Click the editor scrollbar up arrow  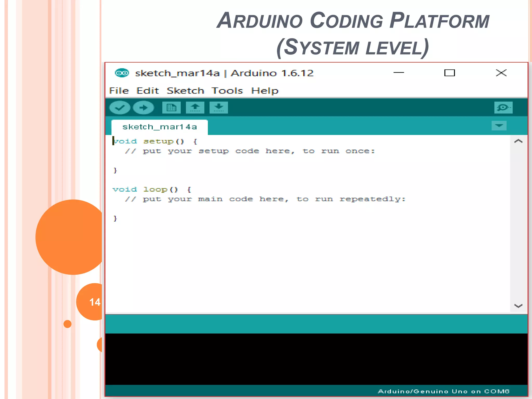(x=518, y=141)
